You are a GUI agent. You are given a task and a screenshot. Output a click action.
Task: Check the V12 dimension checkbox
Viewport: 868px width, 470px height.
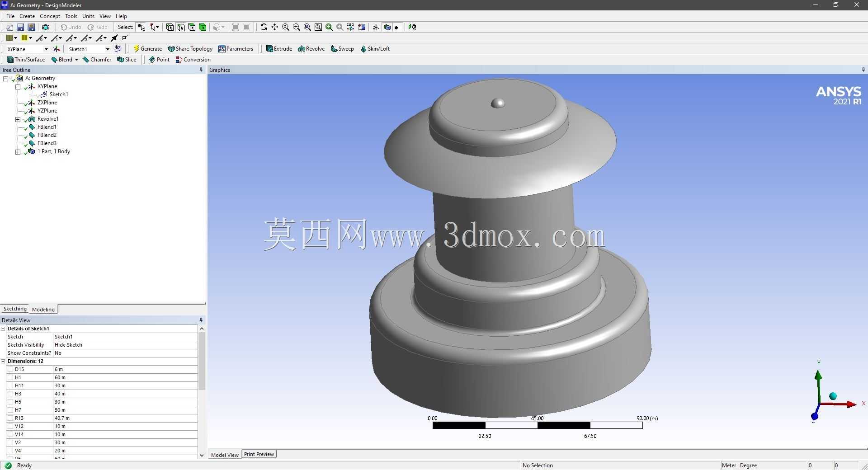click(10, 426)
